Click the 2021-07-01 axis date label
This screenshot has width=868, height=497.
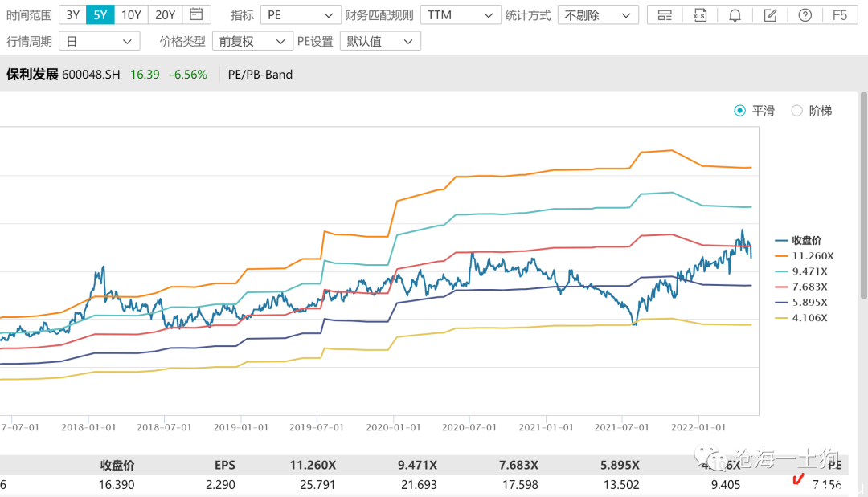(621, 427)
